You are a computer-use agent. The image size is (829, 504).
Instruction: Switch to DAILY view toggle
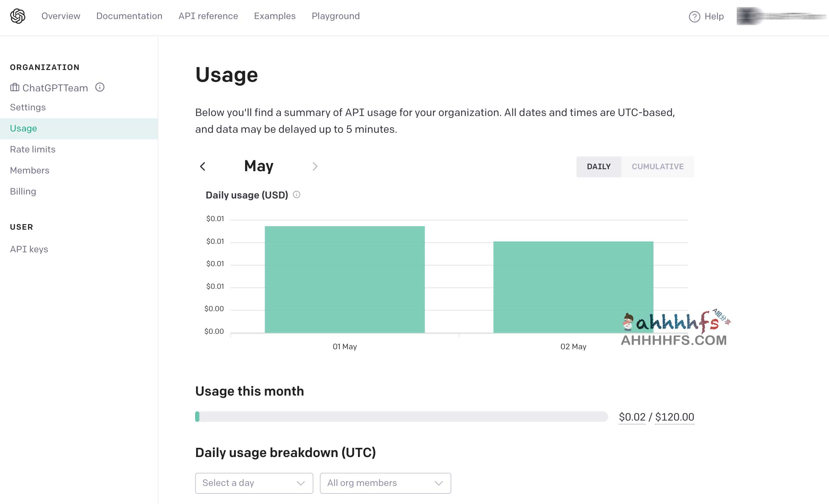pos(599,167)
